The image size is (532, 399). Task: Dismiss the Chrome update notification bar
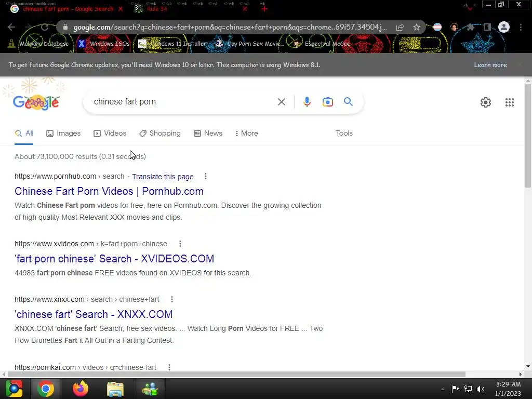coord(520,65)
